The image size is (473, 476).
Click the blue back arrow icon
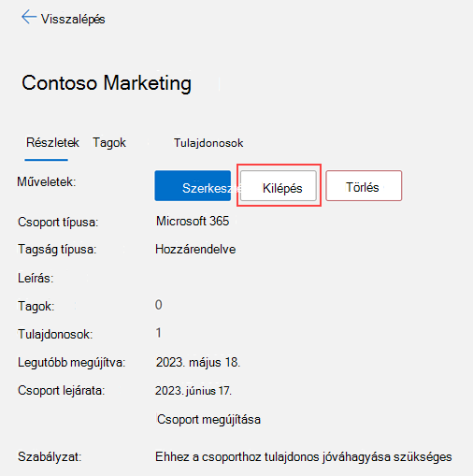(29, 17)
